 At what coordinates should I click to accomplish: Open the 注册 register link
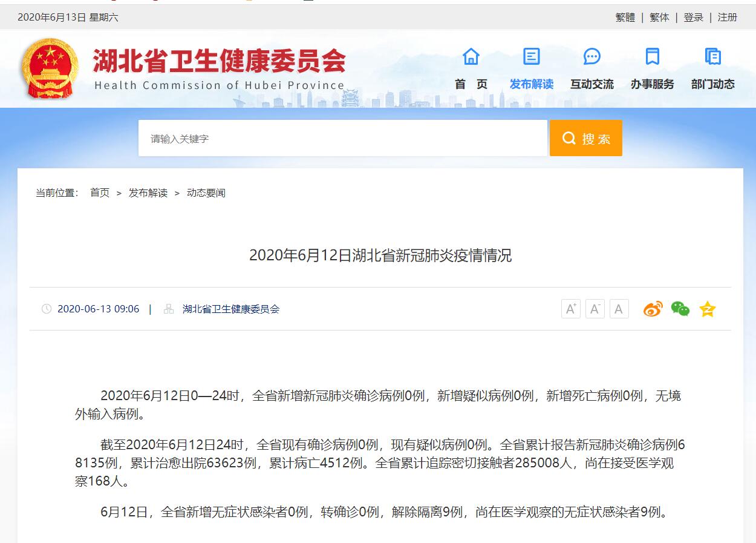727,18
